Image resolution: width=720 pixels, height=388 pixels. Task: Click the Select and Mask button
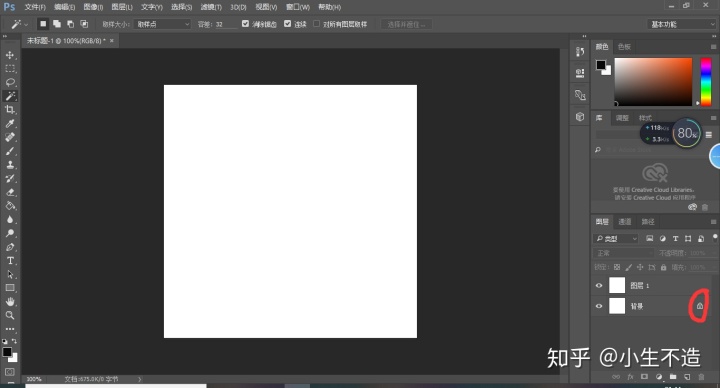[406, 24]
